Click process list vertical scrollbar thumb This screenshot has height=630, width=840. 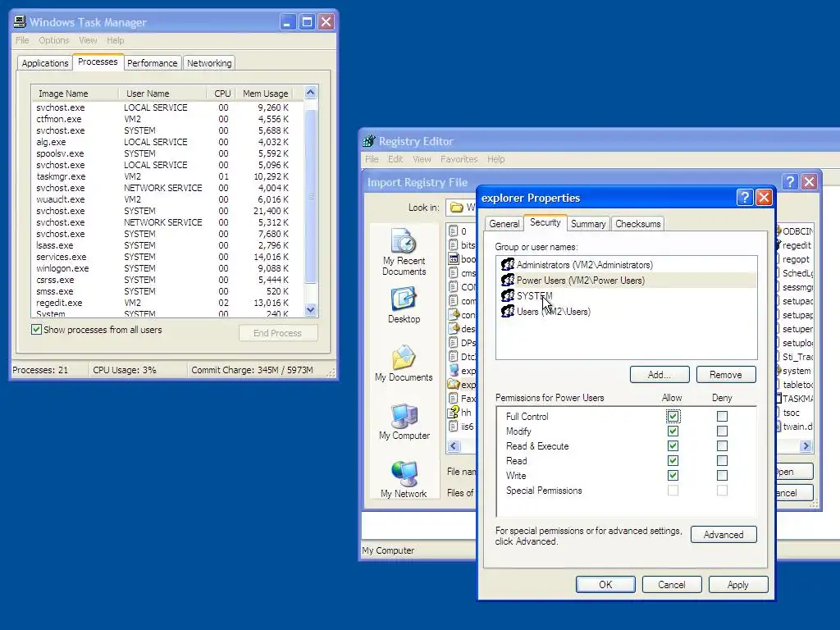311,197
